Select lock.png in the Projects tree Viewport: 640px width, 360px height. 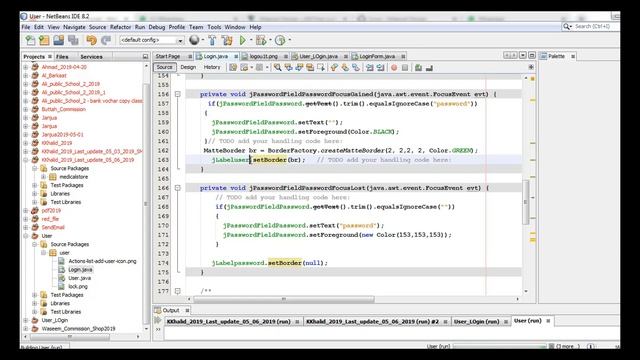pos(78,287)
